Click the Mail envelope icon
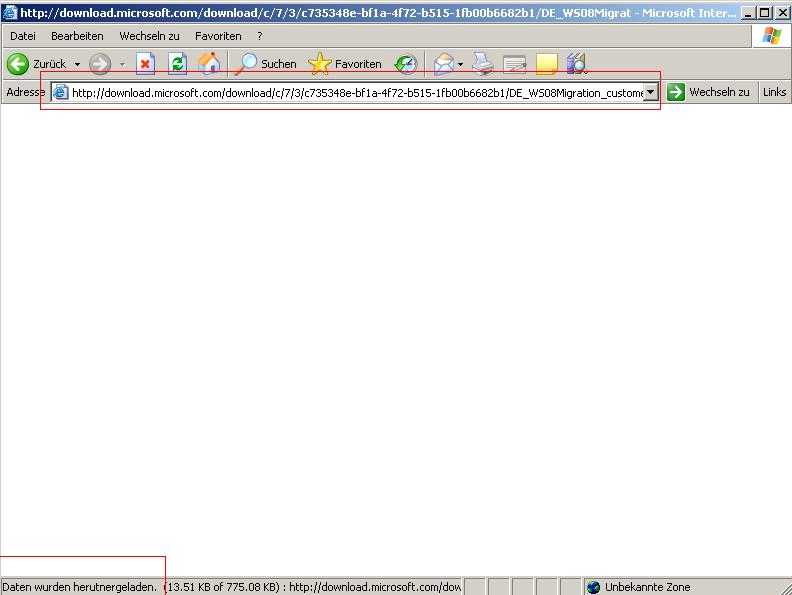Viewport: 792px width, 595px height. (x=444, y=64)
